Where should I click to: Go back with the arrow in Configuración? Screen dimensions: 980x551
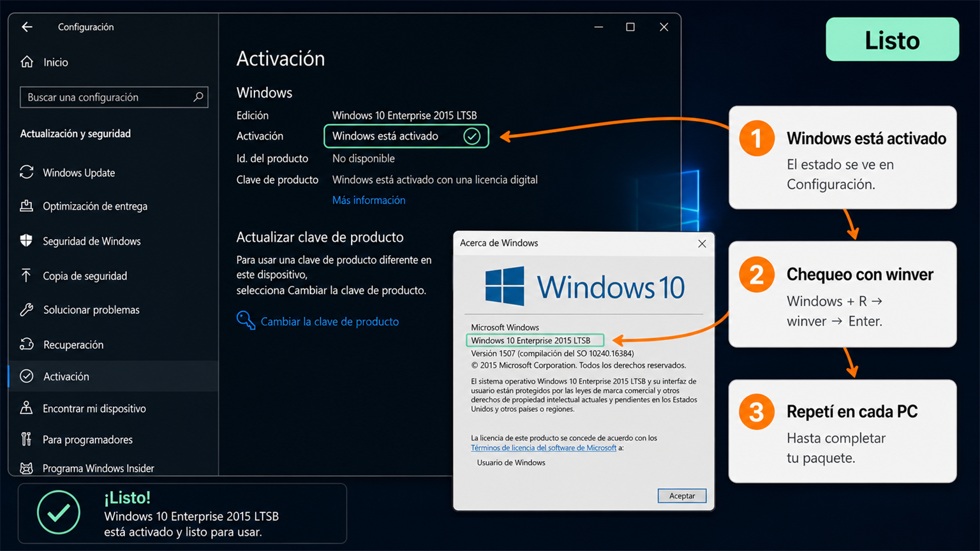point(27,27)
